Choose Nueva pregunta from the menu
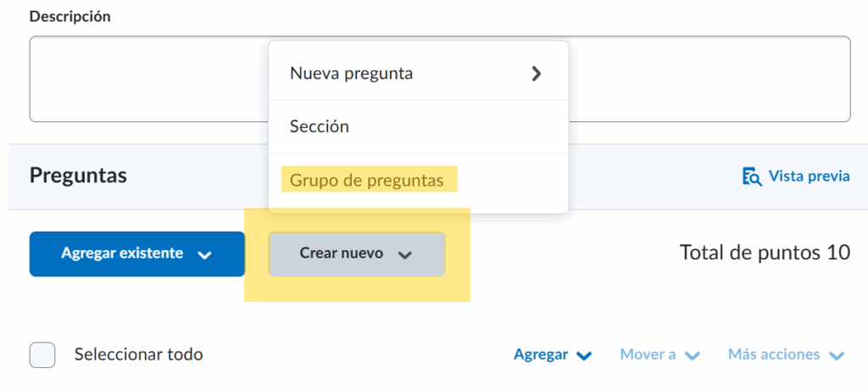This screenshot has width=868, height=391. tap(352, 74)
